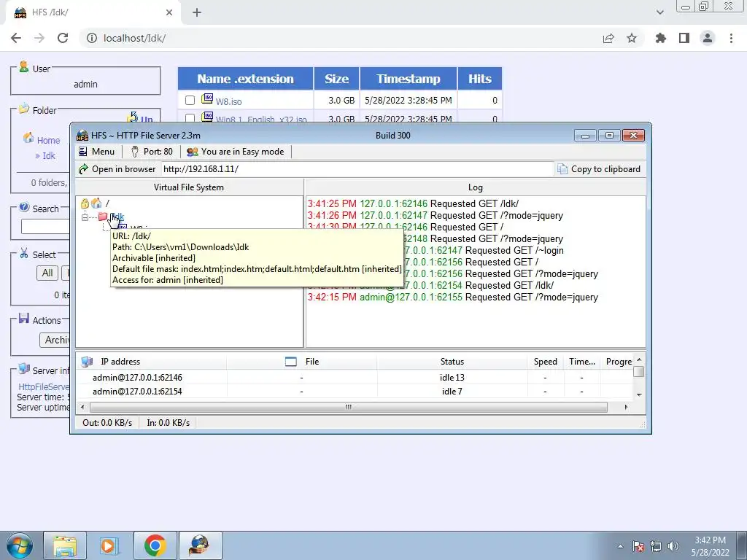Open Windows Explorer from the taskbar
This screenshot has width=747, height=560.
65,545
